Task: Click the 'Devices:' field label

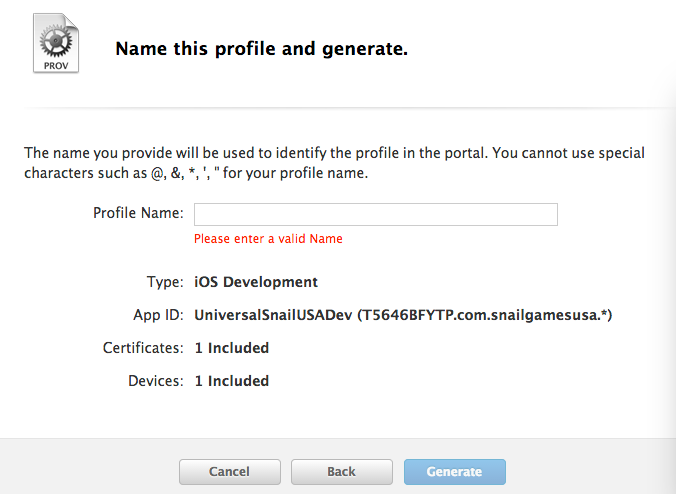Action: (x=156, y=381)
